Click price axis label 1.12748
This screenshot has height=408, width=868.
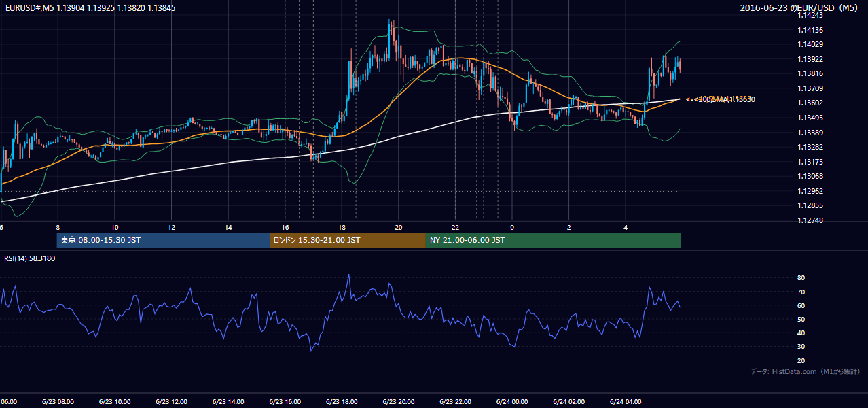(x=811, y=220)
